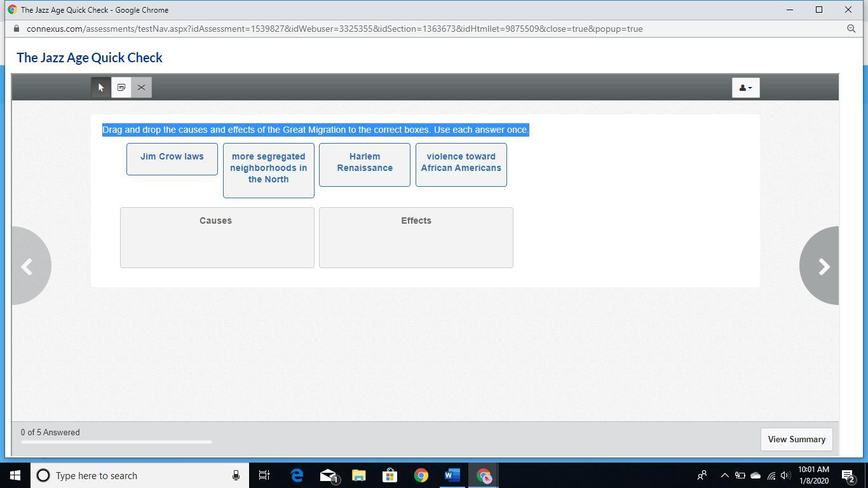Image resolution: width=868 pixels, height=488 pixels.
Task: Check battery status icon
Action: coord(740,475)
